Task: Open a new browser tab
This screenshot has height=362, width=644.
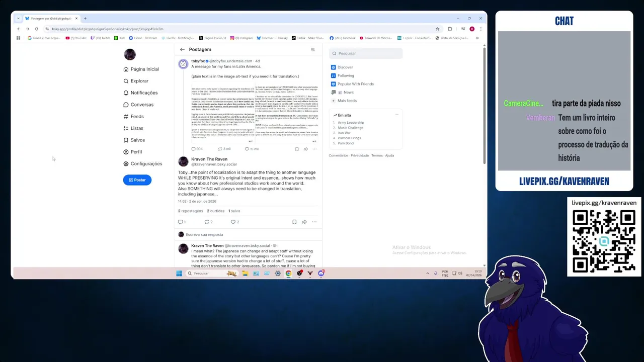Action: 85,18
